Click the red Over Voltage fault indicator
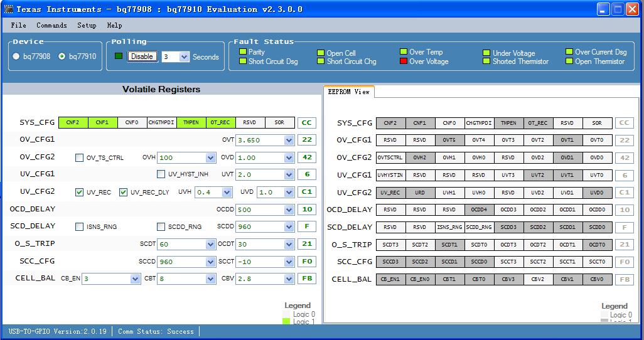This screenshot has width=644, height=340. tap(404, 61)
